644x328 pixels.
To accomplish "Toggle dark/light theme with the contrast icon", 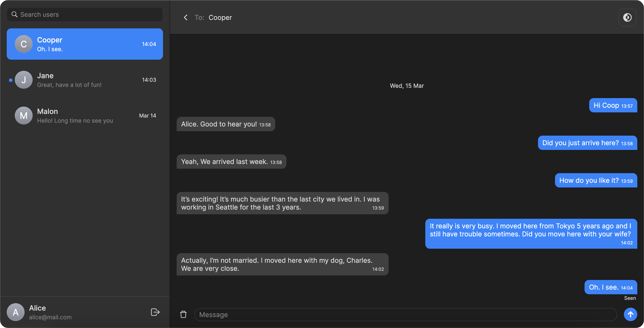I will click(x=627, y=17).
